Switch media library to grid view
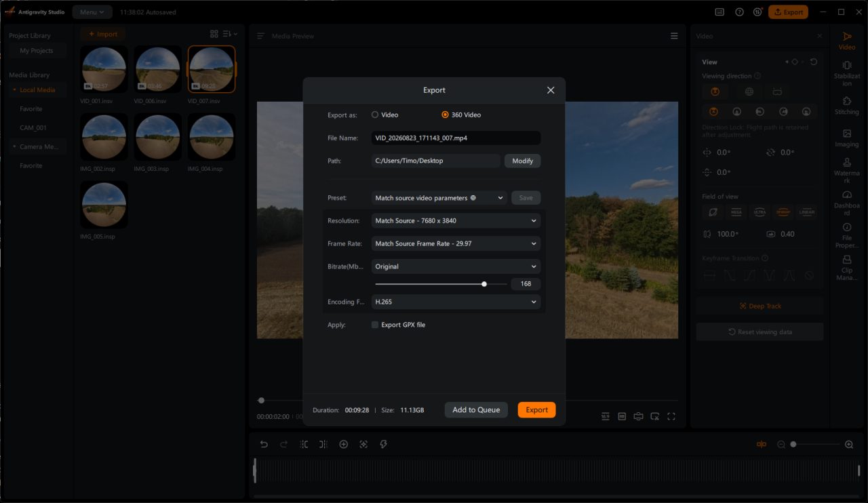Image resolution: width=868 pixels, height=503 pixels. pos(214,34)
